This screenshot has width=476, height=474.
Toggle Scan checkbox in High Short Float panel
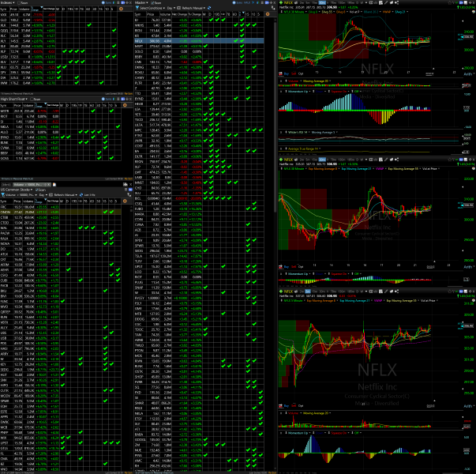(x=32, y=99)
